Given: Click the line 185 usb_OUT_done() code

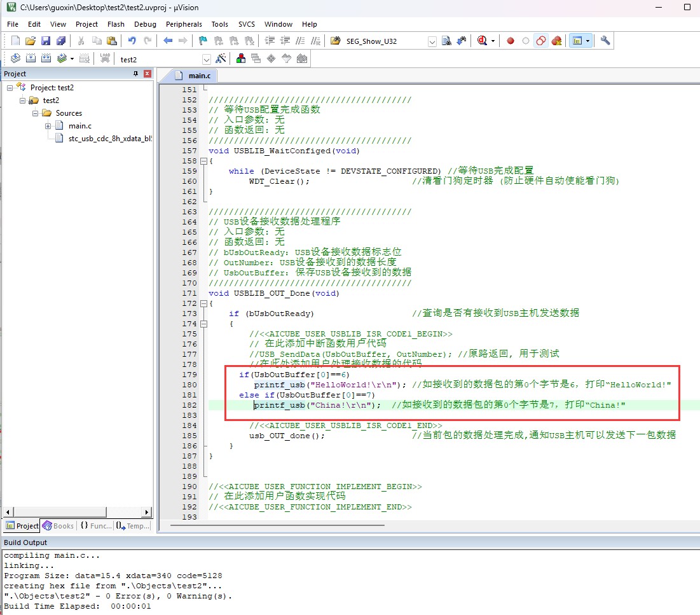Looking at the screenshot, I should [287, 436].
